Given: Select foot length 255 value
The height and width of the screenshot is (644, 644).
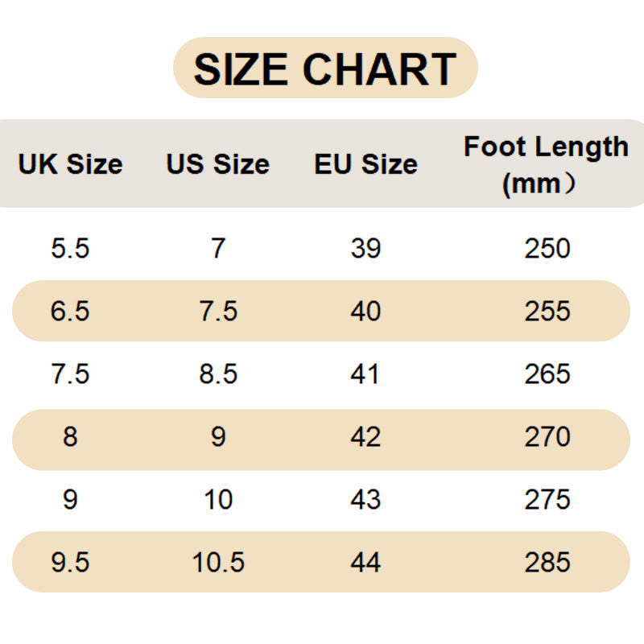Looking at the screenshot, I should click(x=547, y=312).
